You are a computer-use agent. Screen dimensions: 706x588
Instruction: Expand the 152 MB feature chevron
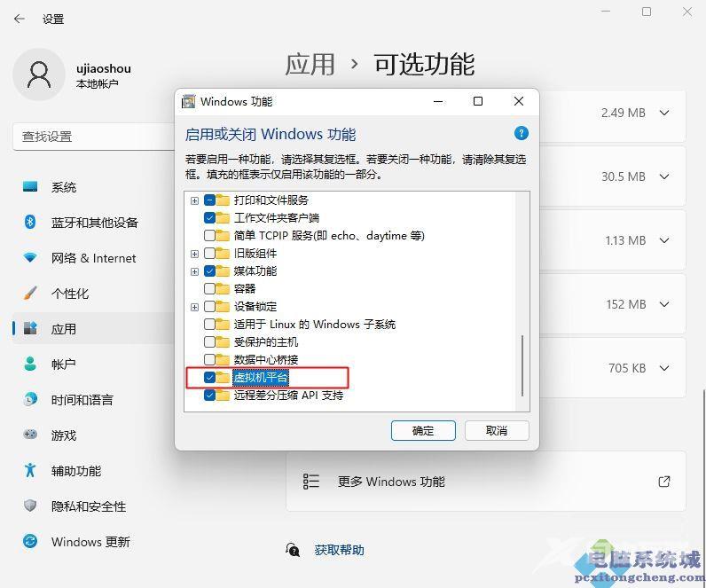pyautogui.click(x=664, y=304)
